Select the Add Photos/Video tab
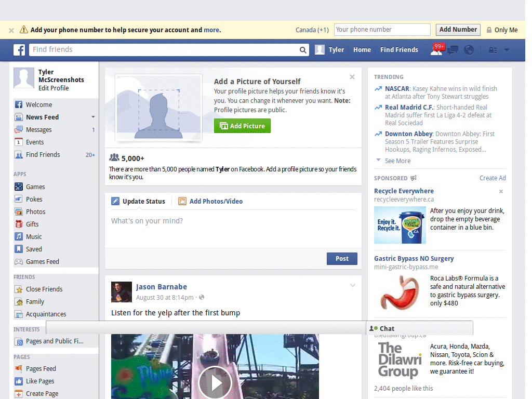This screenshot has height=399, width=532. pyautogui.click(x=210, y=202)
